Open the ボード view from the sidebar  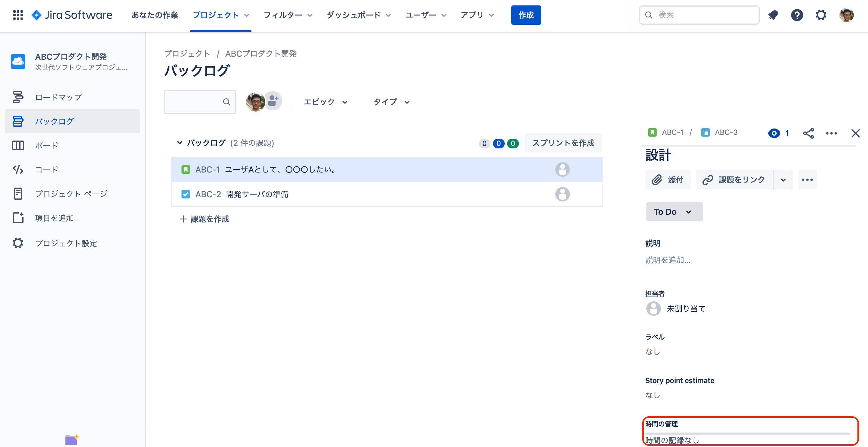(18, 145)
